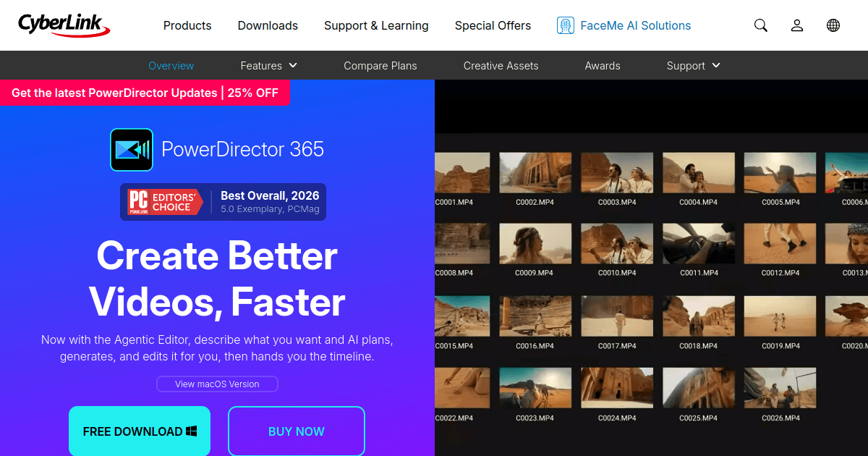Select the C0018.MP4 clip thumbnail
868x456 pixels.
pos(699,316)
